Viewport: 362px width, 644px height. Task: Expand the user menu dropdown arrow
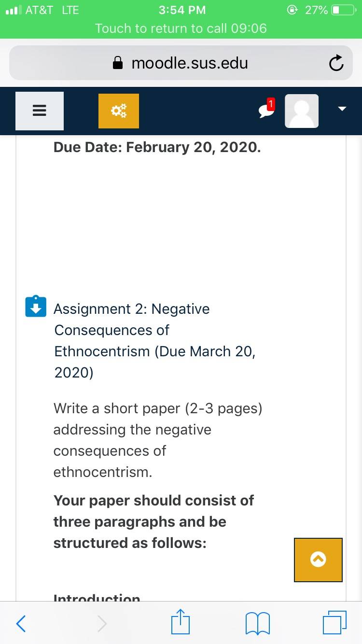tap(342, 109)
